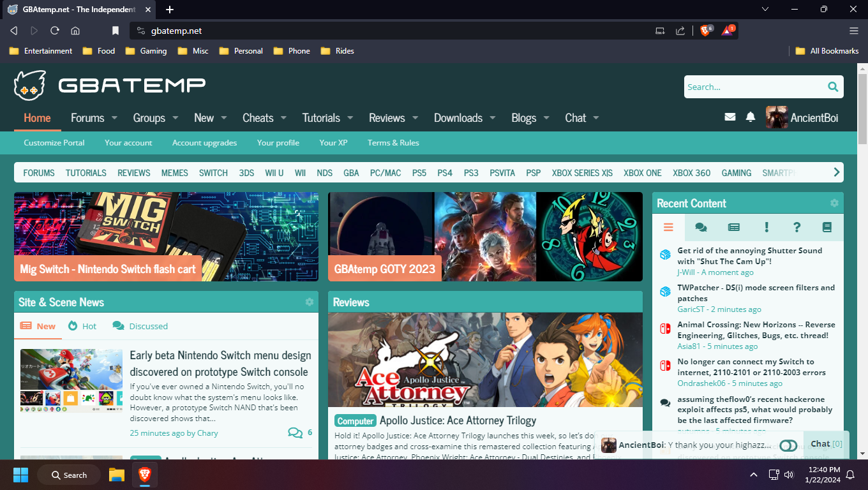This screenshot has width=868, height=490.
Task: Select the comments bubble icon in Recent Content
Action: click(x=701, y=227)
